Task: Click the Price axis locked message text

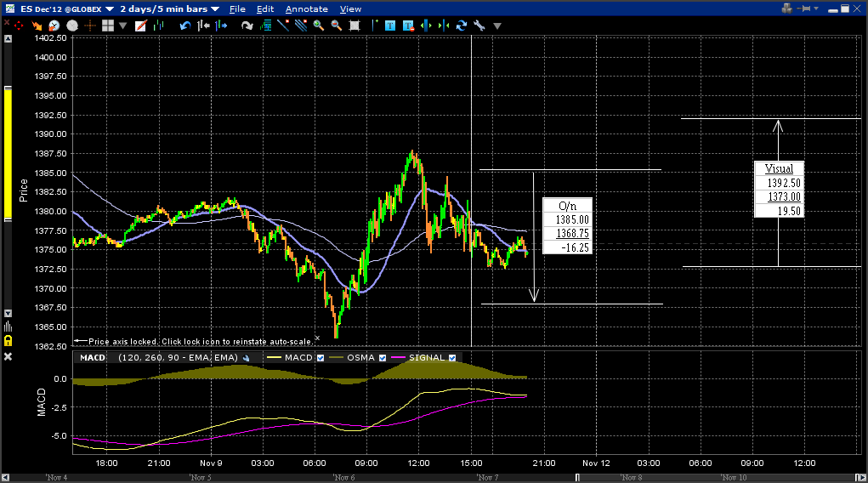Action: tap(201, 342)
